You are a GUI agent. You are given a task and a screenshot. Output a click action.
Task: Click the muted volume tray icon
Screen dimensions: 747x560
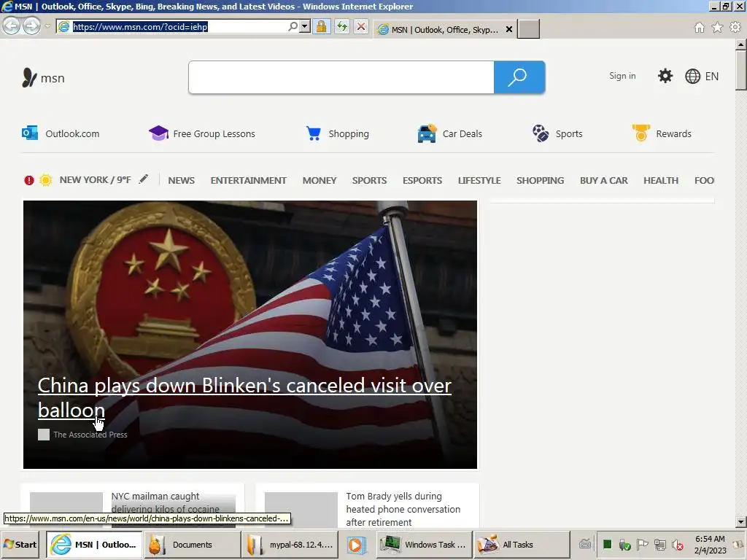678,544
